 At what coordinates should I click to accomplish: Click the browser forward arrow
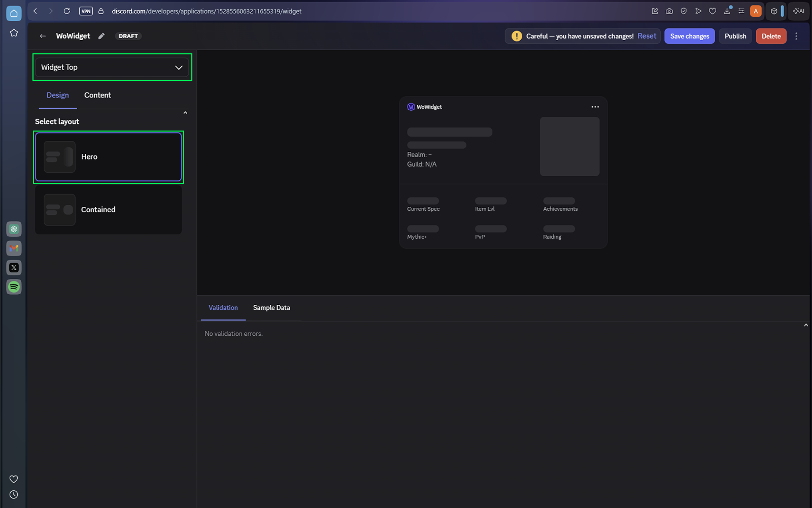click(x=51, y=11)
